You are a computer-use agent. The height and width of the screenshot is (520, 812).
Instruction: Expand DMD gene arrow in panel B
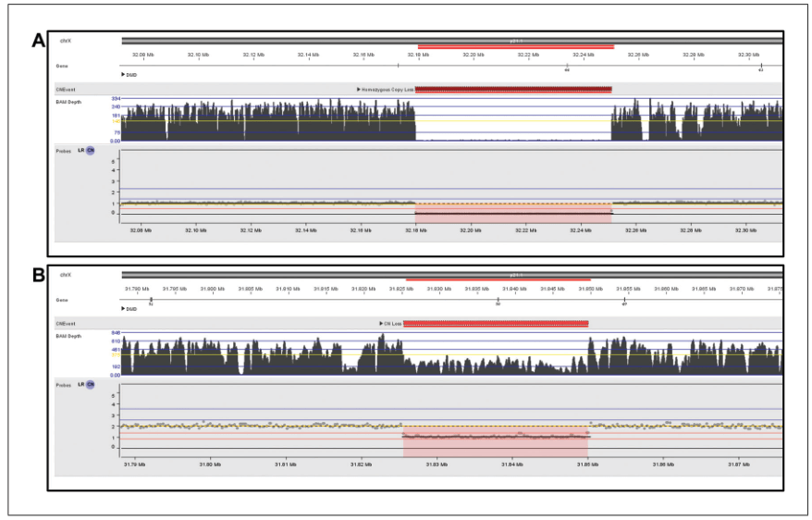pyautogui.click(x=124, y=308)
